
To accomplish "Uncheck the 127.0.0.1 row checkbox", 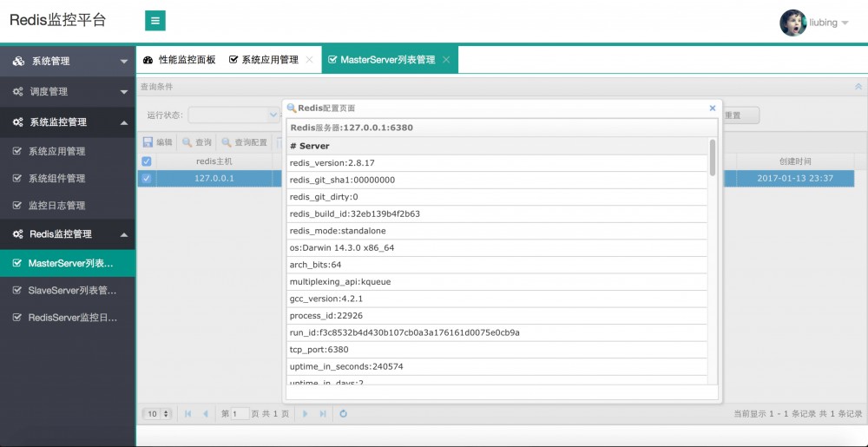I will point(147,178).
